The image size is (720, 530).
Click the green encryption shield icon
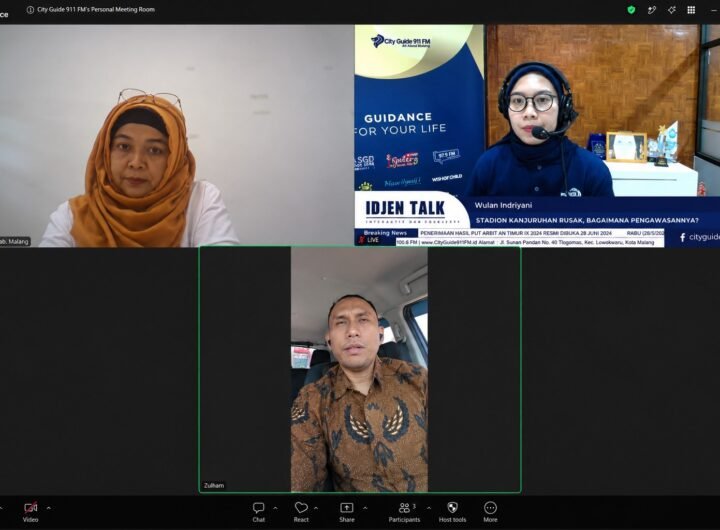pyautogui.click(x=631, y=10)
